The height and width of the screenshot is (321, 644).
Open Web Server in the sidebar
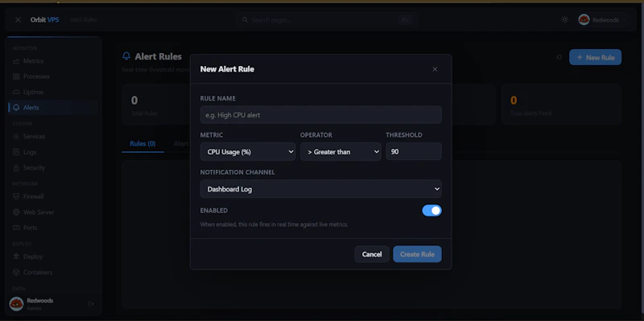(53, 212)
